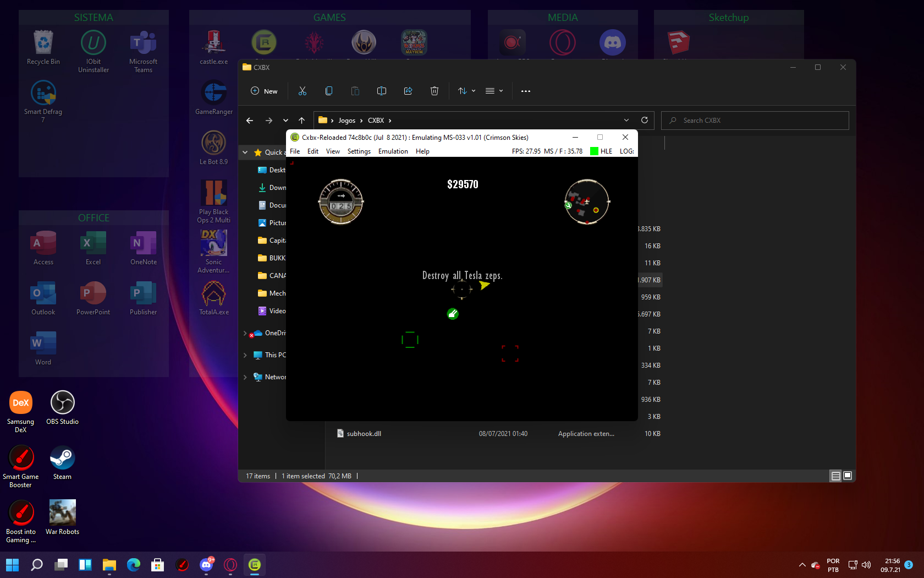Open Steam desktop shortcut
Viewport: 924px width, 578px height.
tap(62, 463)
